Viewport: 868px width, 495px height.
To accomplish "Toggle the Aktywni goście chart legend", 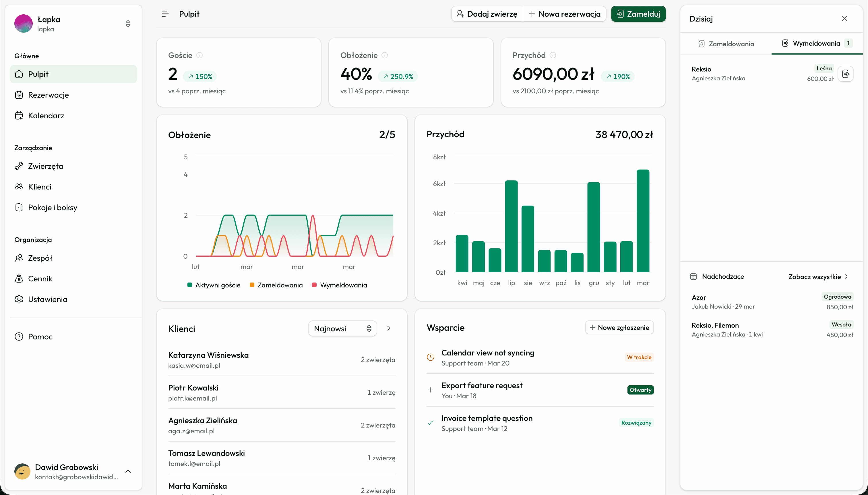I will (x=214, y=285).
